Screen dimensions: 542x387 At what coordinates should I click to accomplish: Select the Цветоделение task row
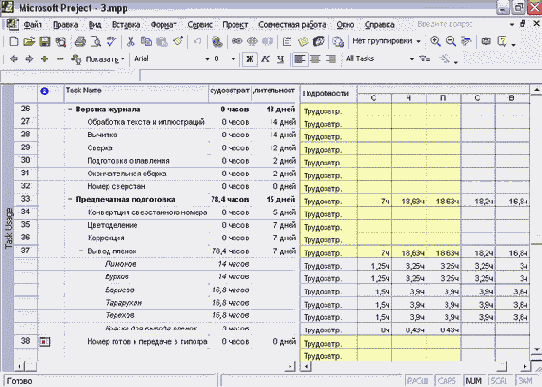(x=155, y=225)
